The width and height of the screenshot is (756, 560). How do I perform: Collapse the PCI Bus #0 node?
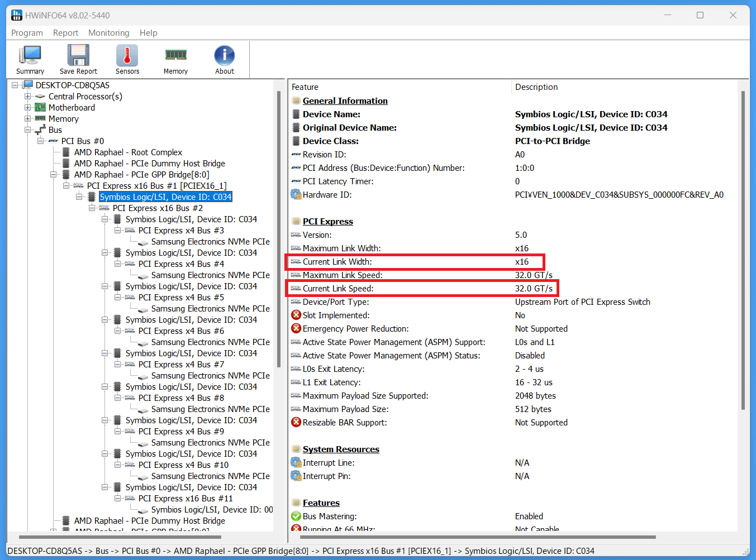click(x=40, y=141)
